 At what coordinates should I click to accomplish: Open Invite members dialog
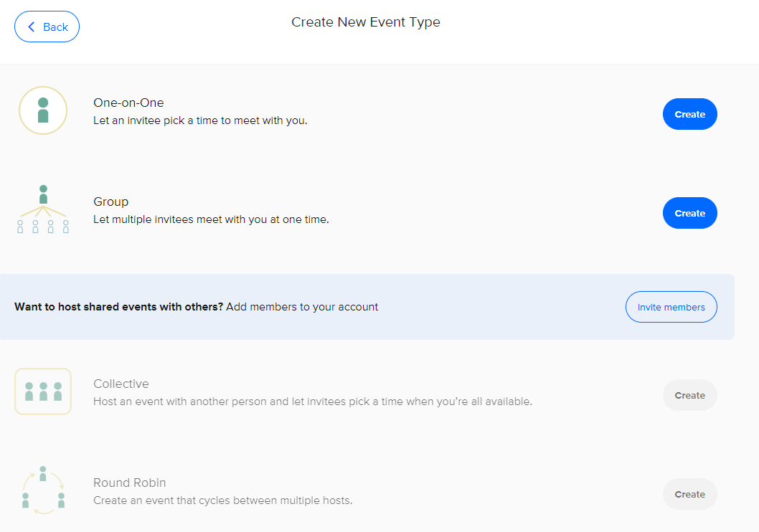(x=671, y=307)
